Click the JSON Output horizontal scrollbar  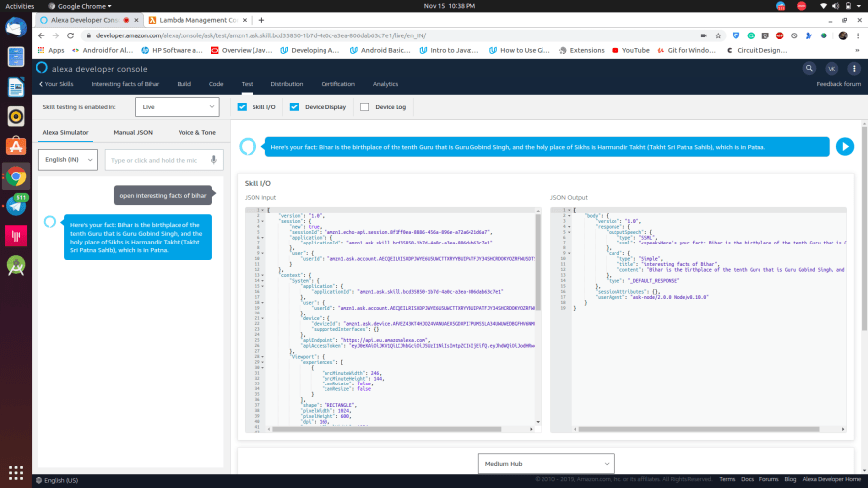[698, 429]
